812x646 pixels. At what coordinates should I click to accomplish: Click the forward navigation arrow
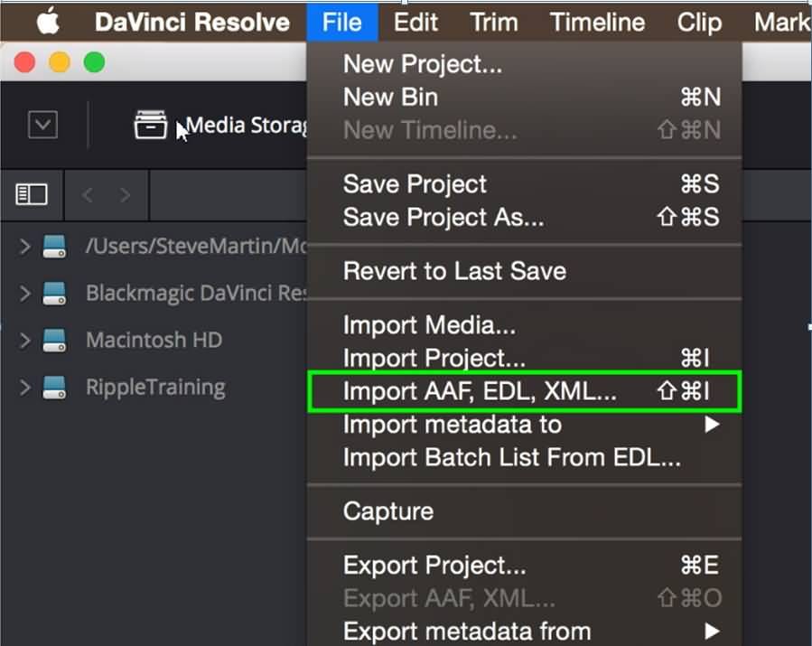pyautogui.click(x=125, y=194)
